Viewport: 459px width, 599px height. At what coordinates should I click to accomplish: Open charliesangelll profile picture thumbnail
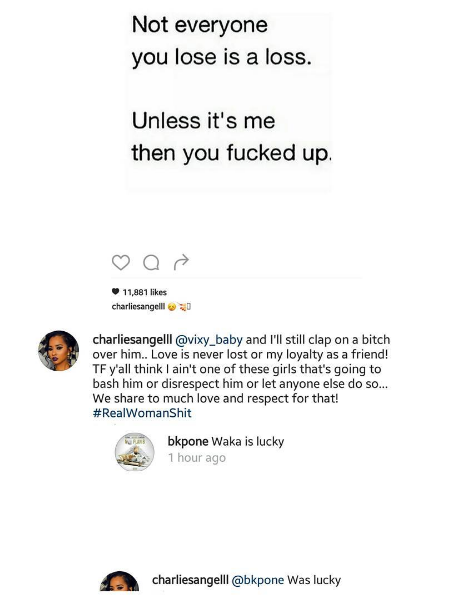pyautogui.click(x=58, y=351)
